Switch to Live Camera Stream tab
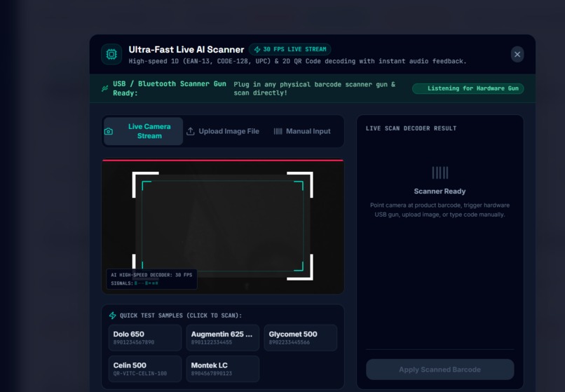 143,131
